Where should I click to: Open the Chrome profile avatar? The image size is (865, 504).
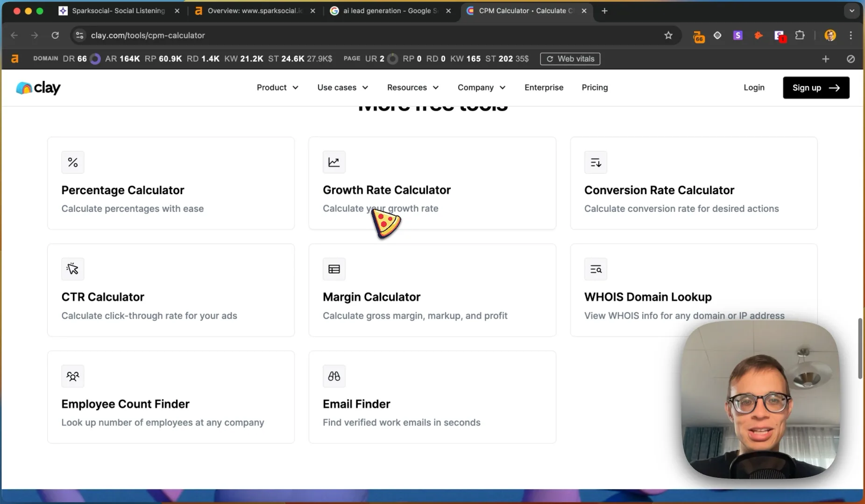830,35
